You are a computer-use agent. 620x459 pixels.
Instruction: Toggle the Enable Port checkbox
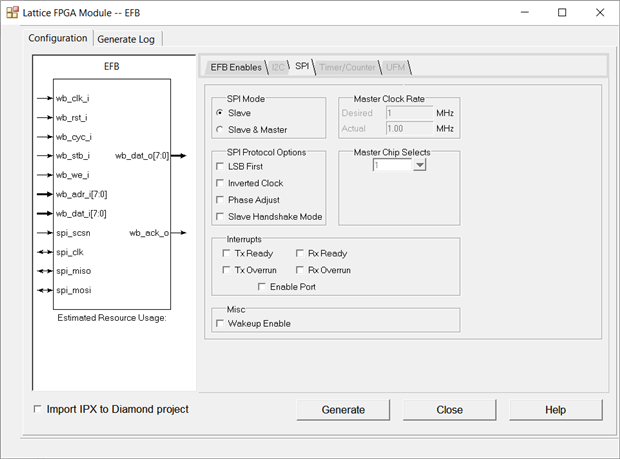click(261, 287)
